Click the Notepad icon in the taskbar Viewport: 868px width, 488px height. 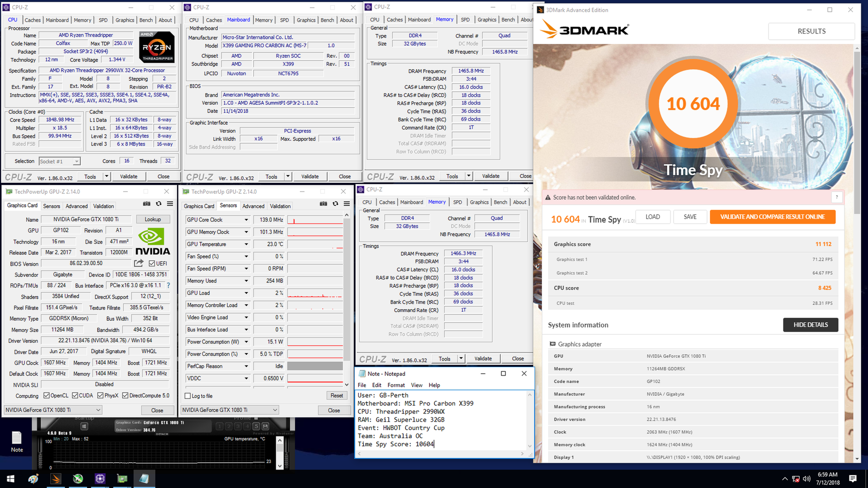pos(144,479)
